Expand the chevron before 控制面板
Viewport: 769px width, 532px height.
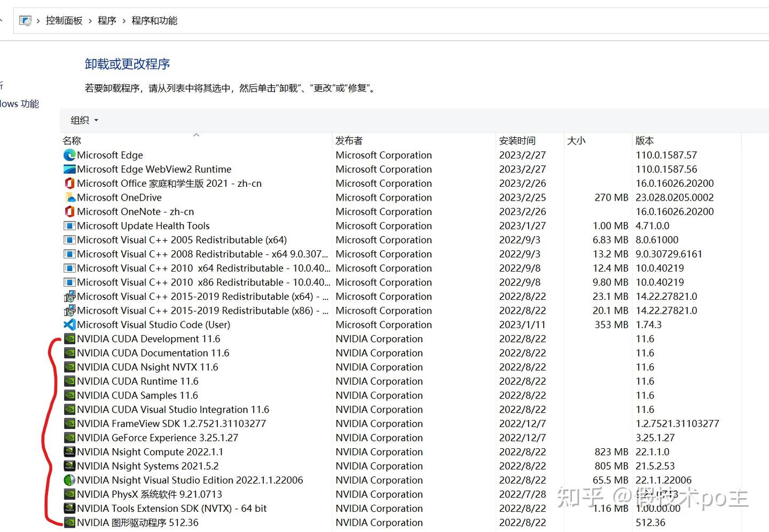click(38, 21)
